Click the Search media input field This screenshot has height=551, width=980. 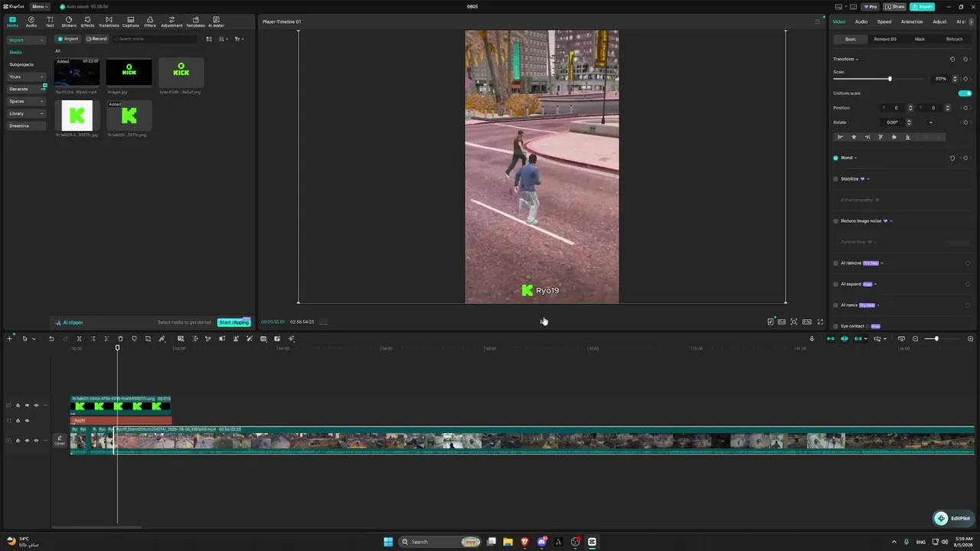click(x=155, y=39)
